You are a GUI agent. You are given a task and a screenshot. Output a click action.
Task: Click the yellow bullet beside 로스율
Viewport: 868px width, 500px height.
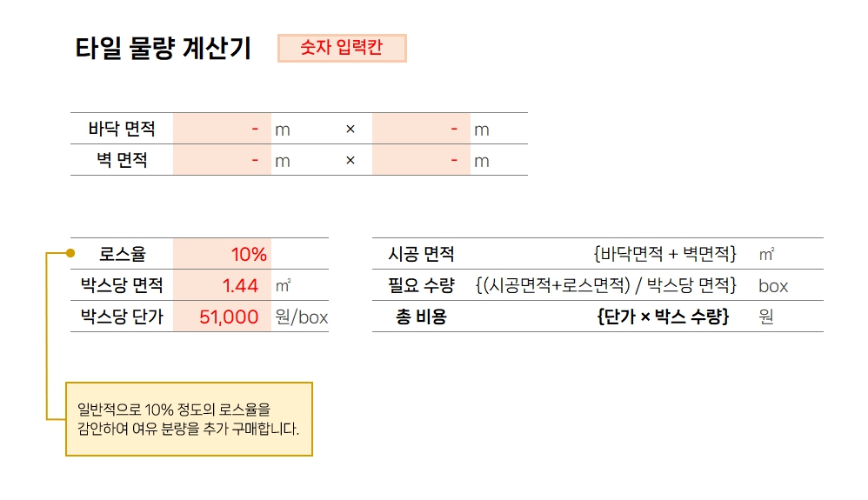click(70, 253)
